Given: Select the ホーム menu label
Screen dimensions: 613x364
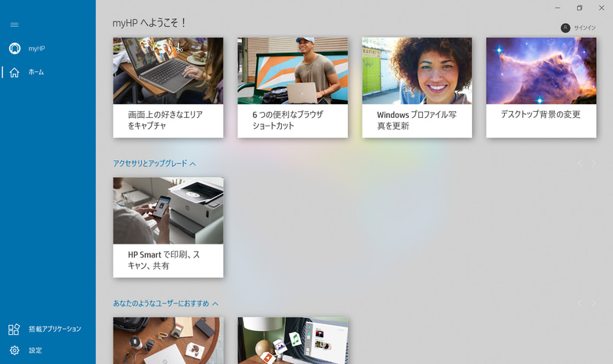Looking at the screenshot, I should tap(36, 72).
